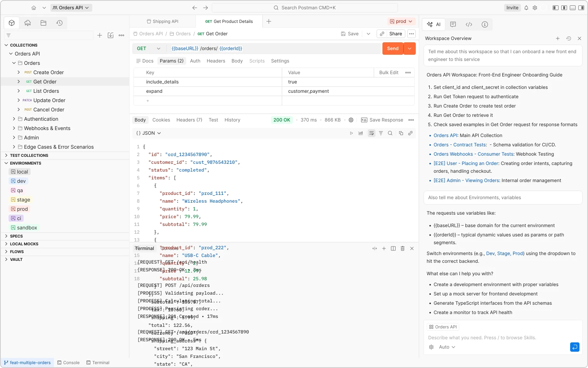
Task: Select the Collections sidebar icon
Action: (x=12, y=23)
